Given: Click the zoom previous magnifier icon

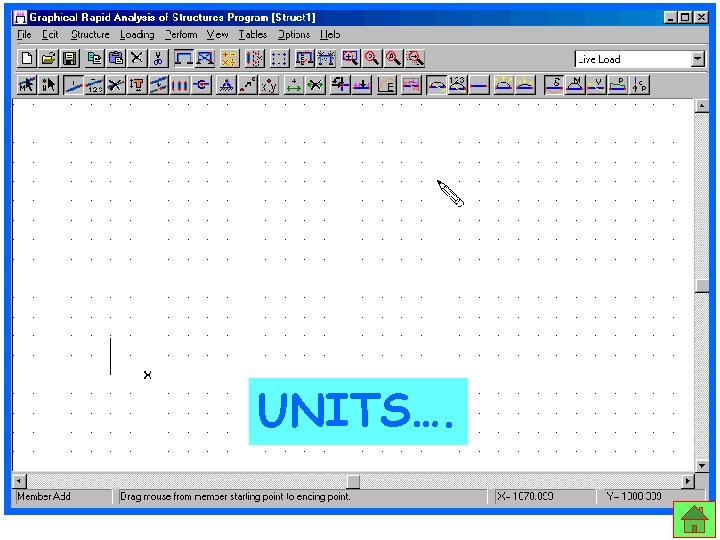Looking at the screenshot, I should (x=415, y=58).
